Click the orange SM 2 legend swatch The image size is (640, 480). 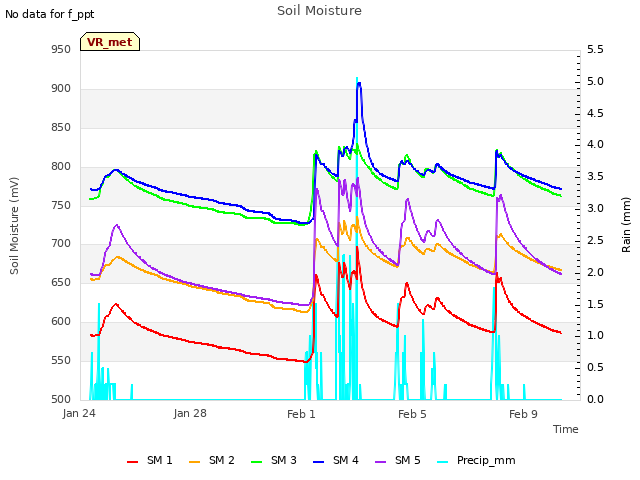point(195,462)
